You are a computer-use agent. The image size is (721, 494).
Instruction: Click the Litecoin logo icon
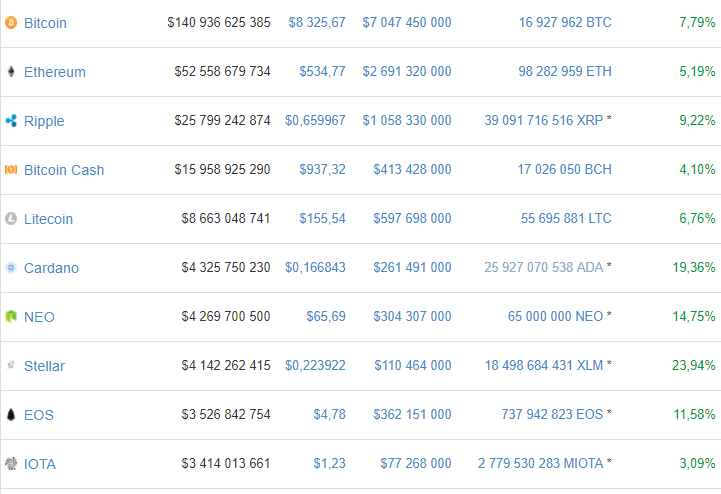click(11, 219)
